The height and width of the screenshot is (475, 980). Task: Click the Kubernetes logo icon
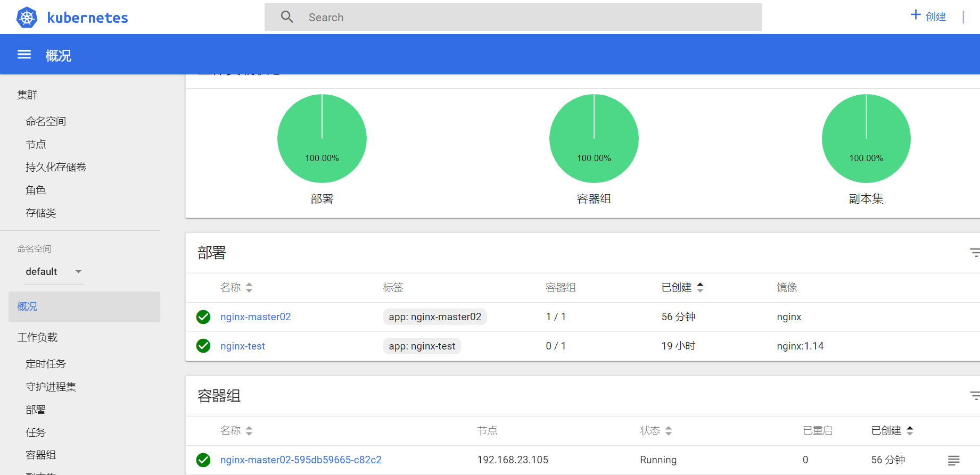click(x=27, y=18)
